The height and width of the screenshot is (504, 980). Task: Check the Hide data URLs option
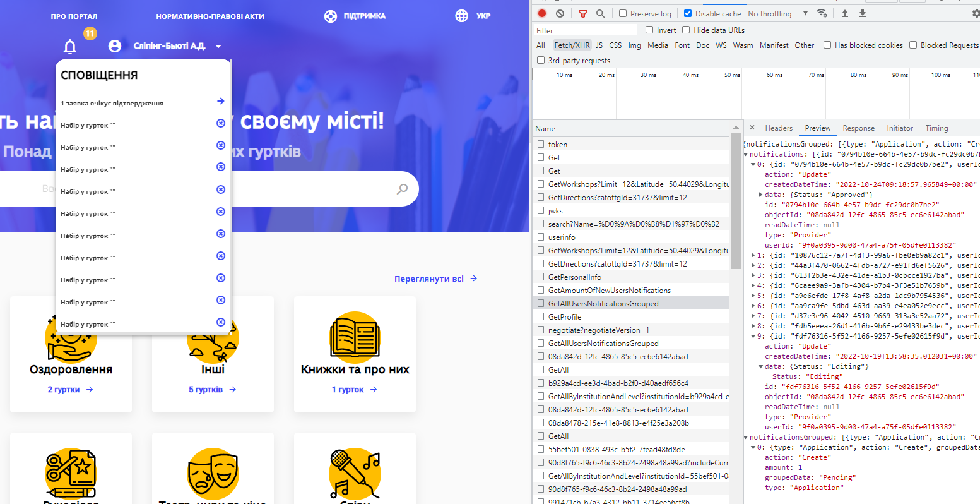(x=685, y=30)
